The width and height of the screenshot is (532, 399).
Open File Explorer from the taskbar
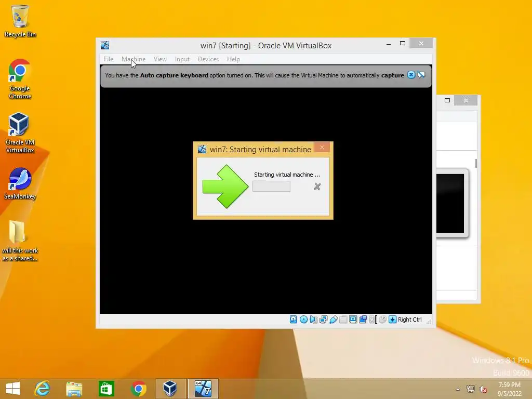tap(74, 389)
